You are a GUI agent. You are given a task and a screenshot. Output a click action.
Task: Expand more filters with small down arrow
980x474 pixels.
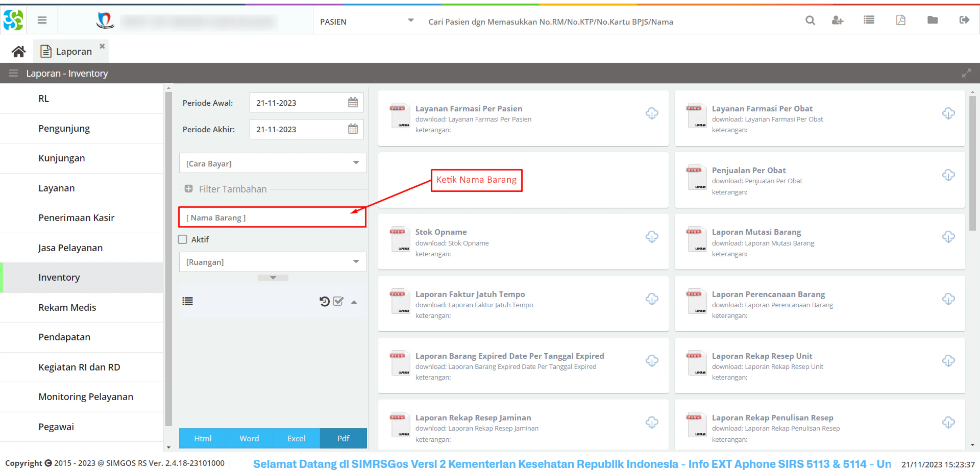click(273, 278)
